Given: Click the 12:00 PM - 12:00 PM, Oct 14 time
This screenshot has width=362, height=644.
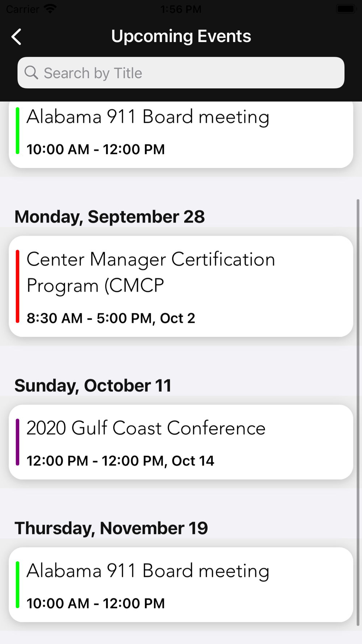Looking at the screenshot, I should [x=120, y=461].
